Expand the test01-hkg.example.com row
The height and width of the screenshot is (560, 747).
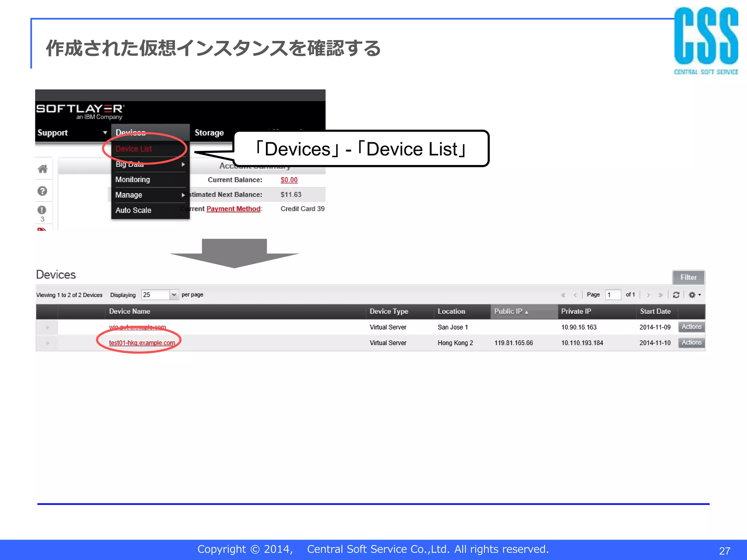click(47, 343)
